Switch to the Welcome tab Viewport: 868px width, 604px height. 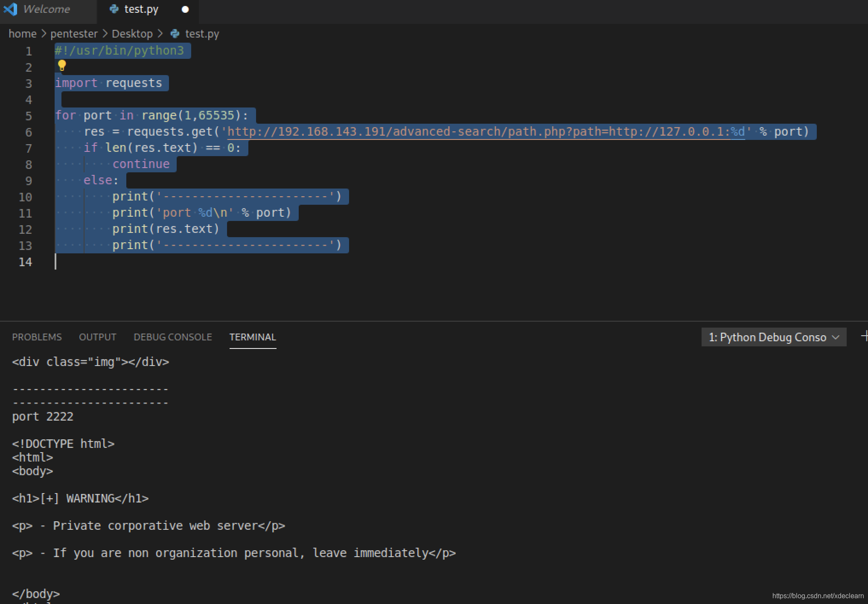coord(46,9)
